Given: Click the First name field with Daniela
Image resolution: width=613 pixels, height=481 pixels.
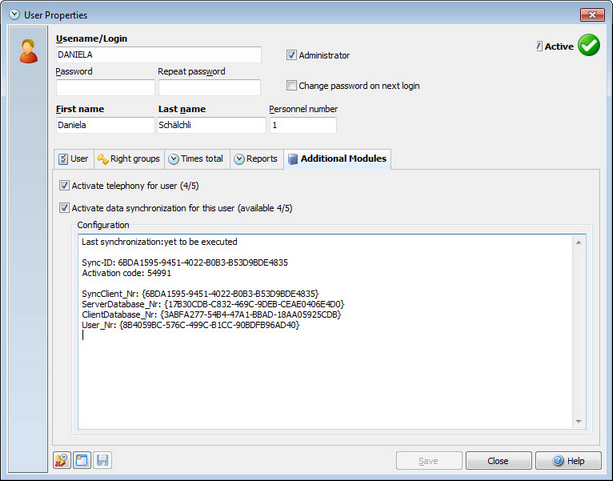Looking at the screenshot, I should [105, 125].
